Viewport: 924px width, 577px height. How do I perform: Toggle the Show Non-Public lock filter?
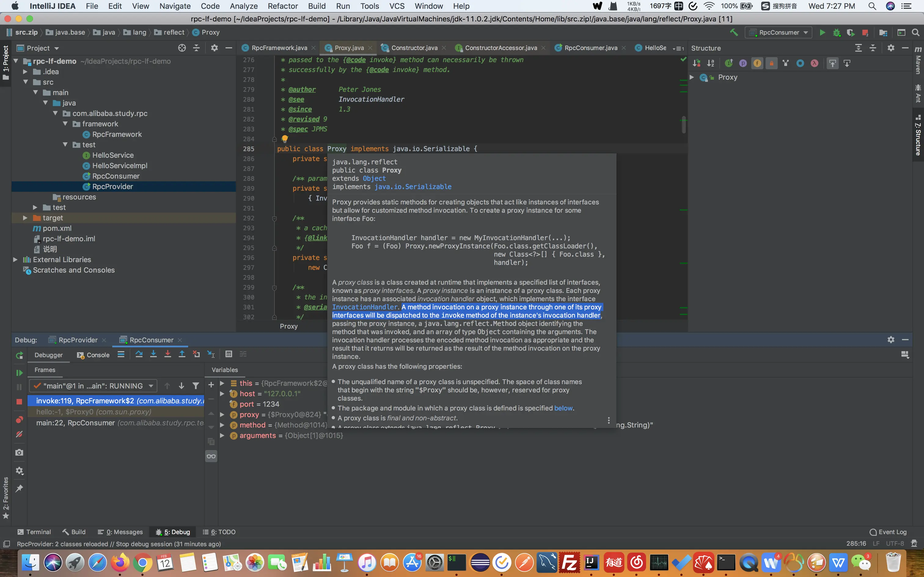771,64
